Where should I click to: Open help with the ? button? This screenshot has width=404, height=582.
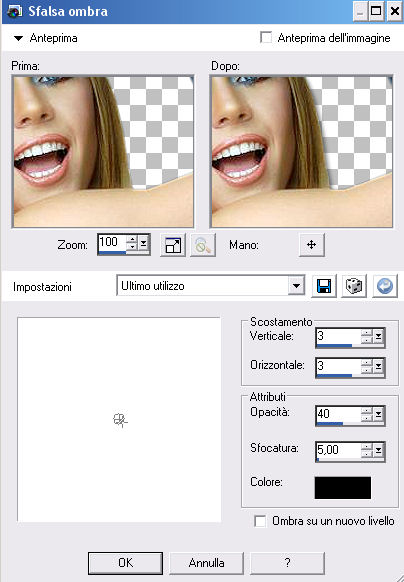[287, 563]
